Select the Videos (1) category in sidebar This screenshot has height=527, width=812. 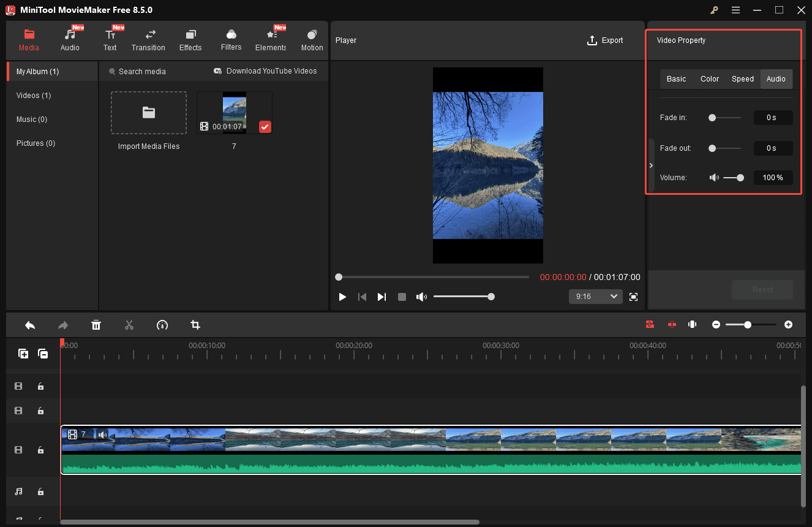pos(33,95)
